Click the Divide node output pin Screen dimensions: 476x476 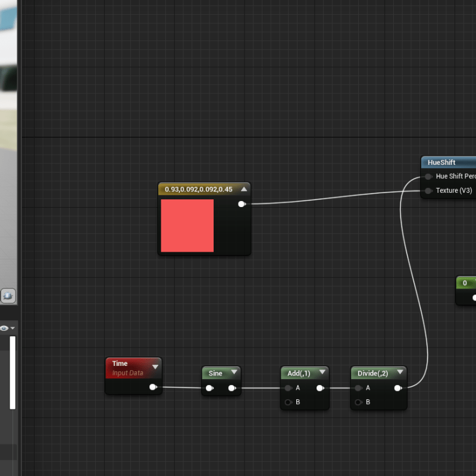397,388
